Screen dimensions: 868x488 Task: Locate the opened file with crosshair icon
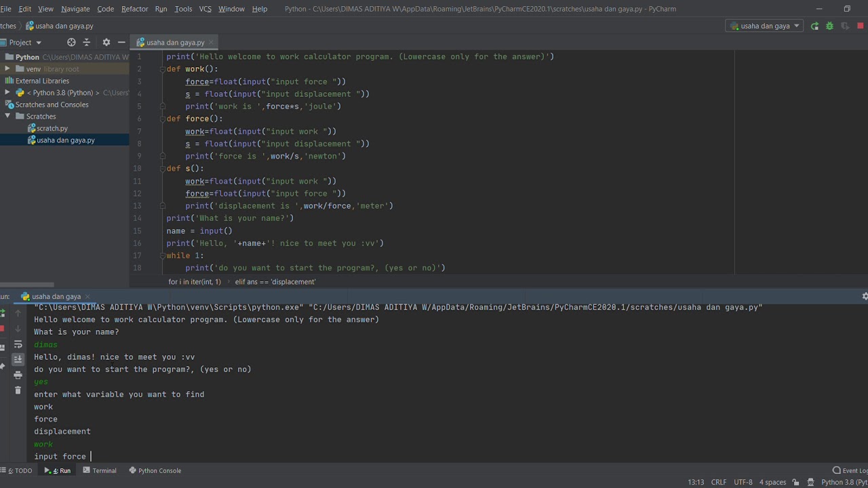[x=71, y=42]
